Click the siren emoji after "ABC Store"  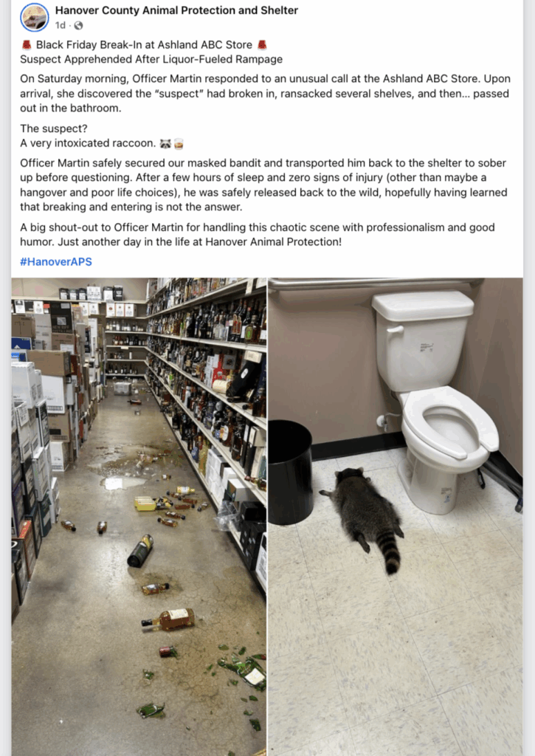(x=262, y=45)
